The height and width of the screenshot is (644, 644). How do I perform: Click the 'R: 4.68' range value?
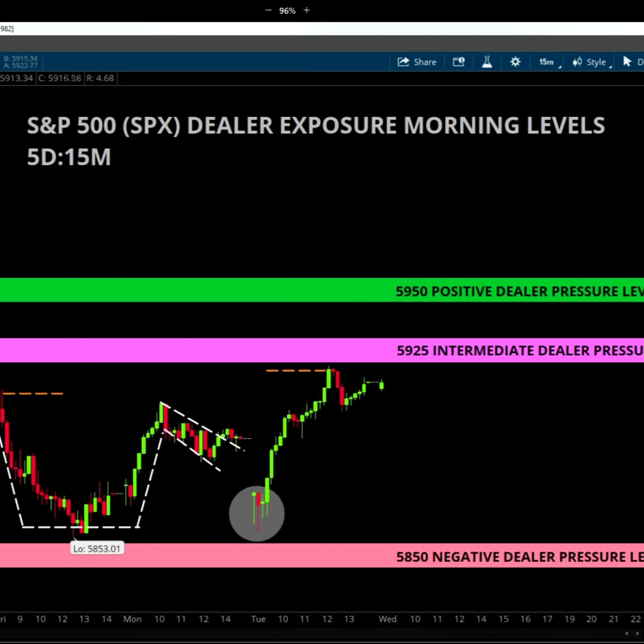(x=100, y=78)
